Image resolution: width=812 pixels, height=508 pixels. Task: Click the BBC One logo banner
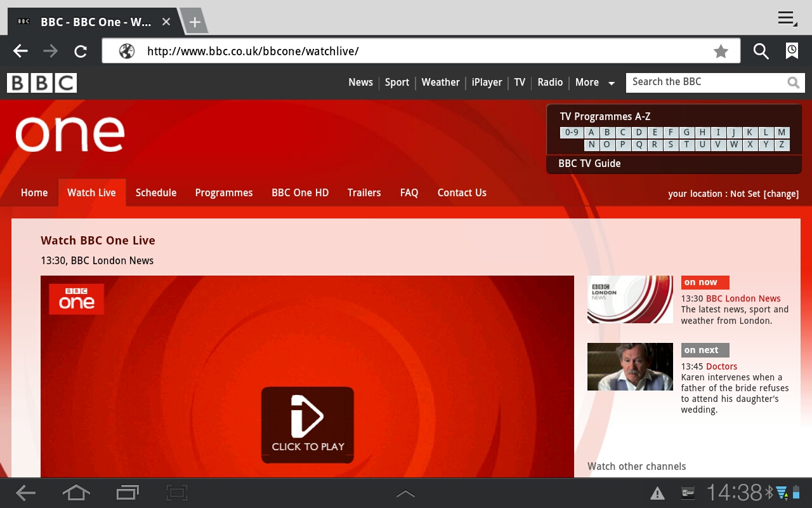70,134
